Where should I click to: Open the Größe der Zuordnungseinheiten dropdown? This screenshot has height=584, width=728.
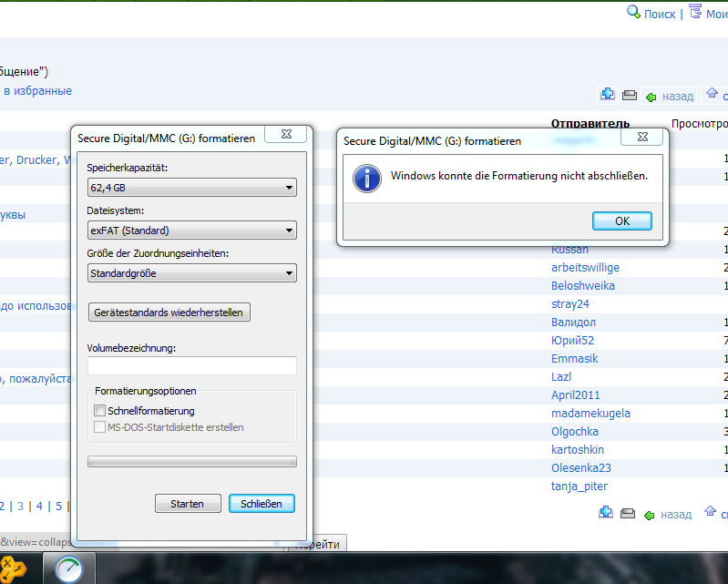pyautogui.click(x=191, y=273)
